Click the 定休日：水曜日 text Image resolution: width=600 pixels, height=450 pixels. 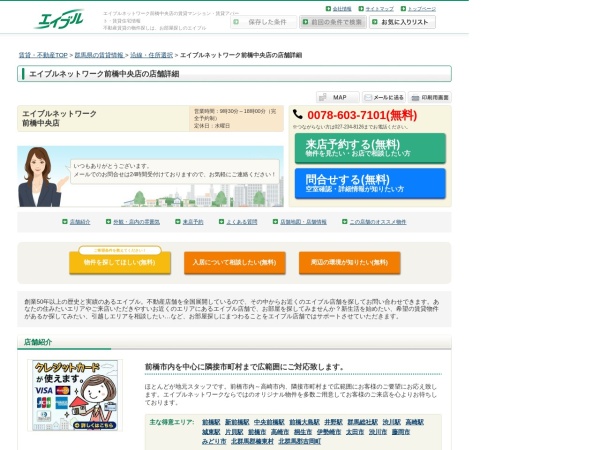(x=212, y=126)
